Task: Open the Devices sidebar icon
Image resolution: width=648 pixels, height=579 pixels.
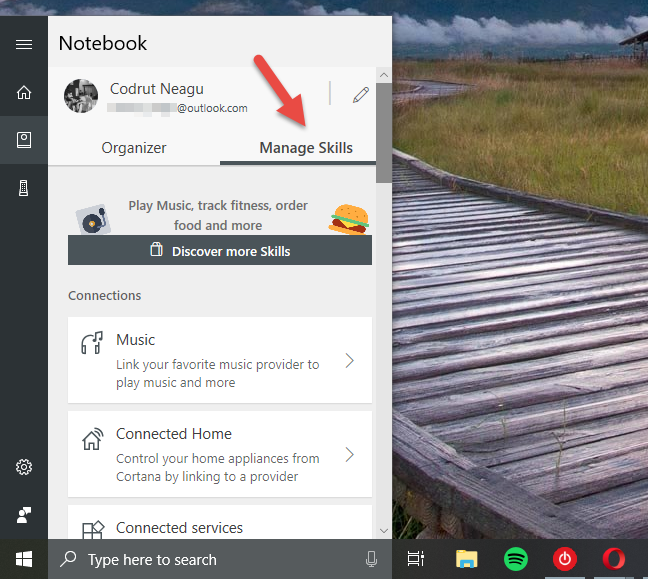Action: click(x=24, y=188)
